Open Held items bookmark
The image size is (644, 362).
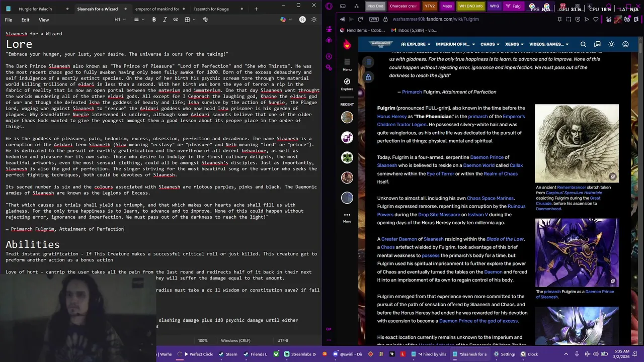coord(362,30)
